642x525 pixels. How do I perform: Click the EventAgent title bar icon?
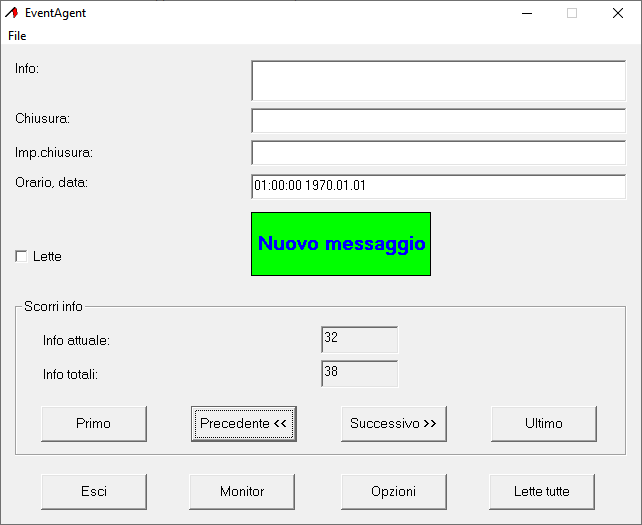pos(12,13)
